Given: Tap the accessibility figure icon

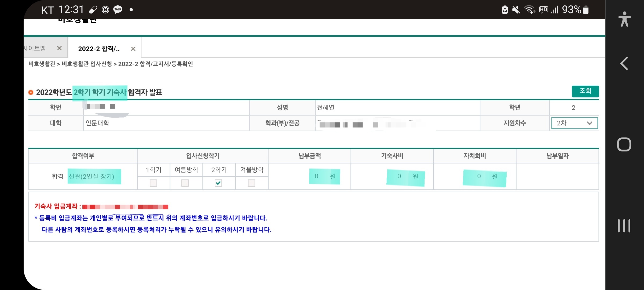Looking at the screenshot, I should [624, 19].
